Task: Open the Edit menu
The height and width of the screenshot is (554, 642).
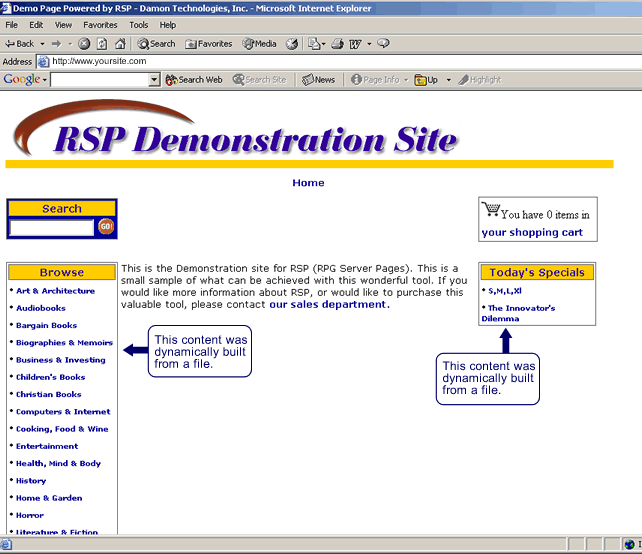Action: (x=36, y=25)
